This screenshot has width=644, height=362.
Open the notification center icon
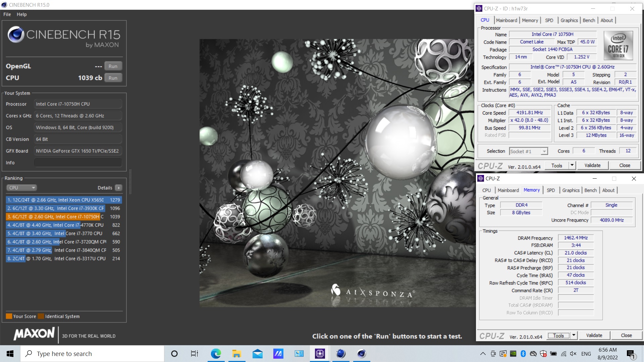[631, 354]
